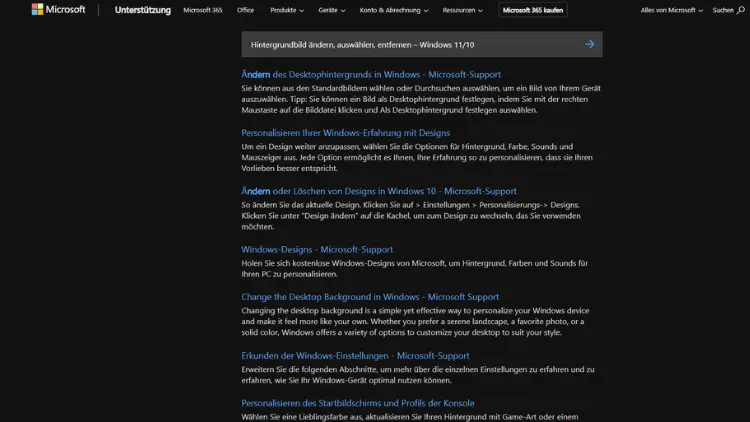Submit search with the arrow icon

click(589, 44)
